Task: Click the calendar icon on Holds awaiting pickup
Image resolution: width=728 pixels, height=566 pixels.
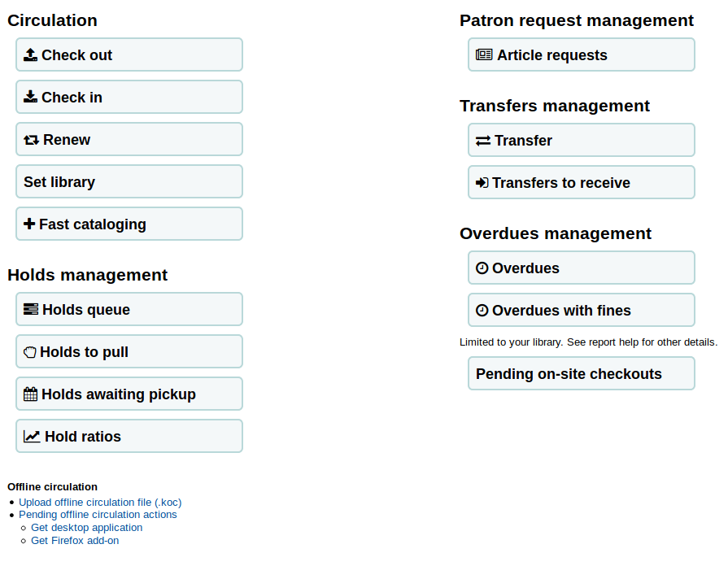Action: (x=31, y=394)
